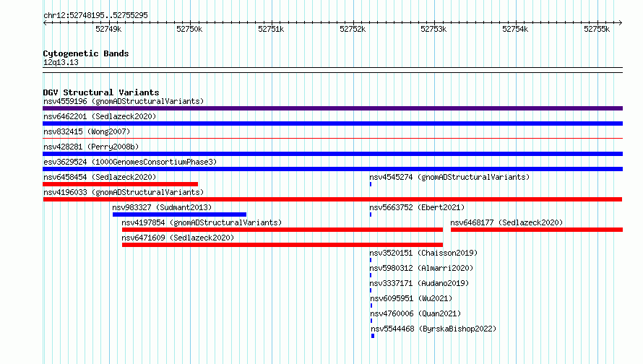Open nsv983327 (Sudmant2013) label
The width and height of the screenshot is (643, 364).
coord(162,207)
